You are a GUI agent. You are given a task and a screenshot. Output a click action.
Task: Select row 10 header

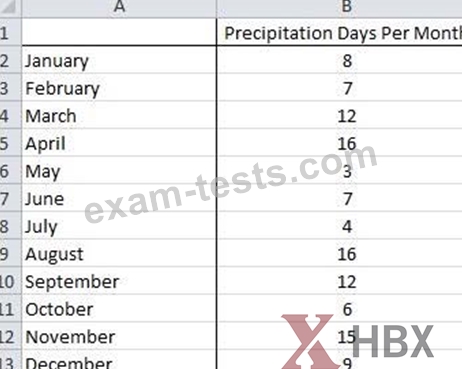pyautogui.click(x=10, y=282)
